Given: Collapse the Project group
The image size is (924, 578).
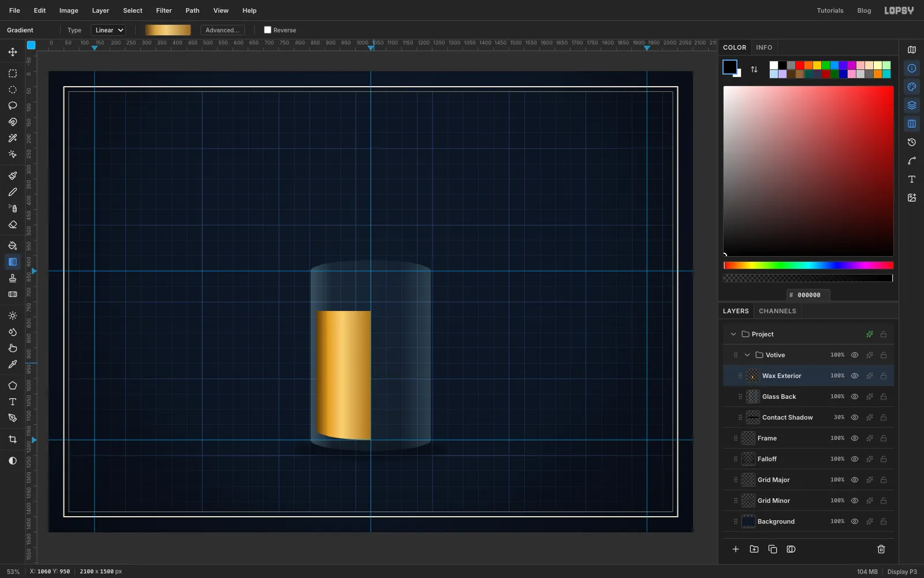Looking at the screenshot, I should [733, 334].
